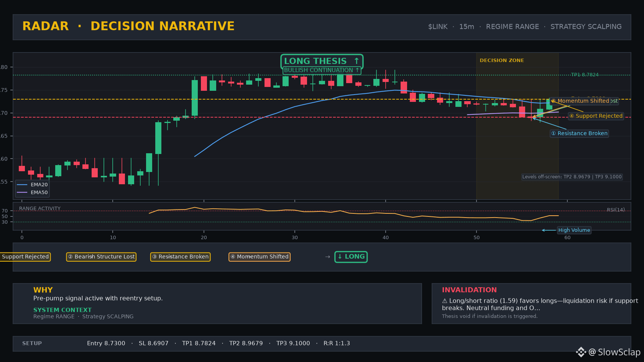Click the Long/short ratio invalidation text

pyautogui.click(x=540, y=305)
